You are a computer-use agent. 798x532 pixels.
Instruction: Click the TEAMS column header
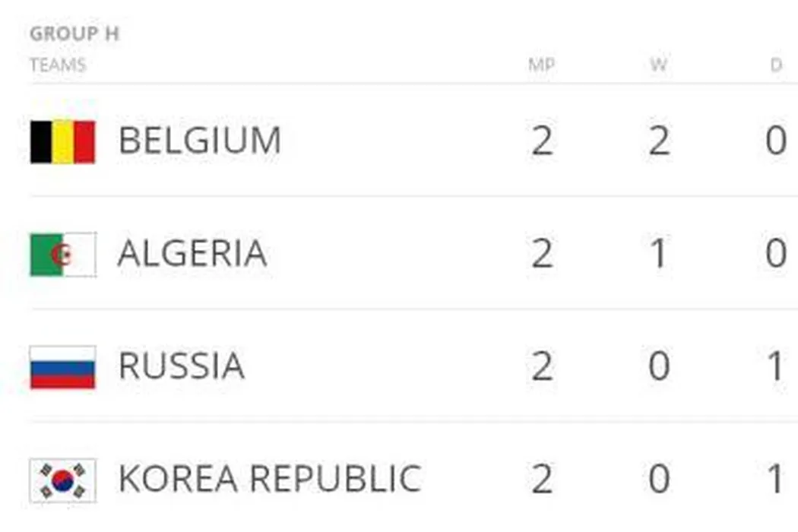58,65
